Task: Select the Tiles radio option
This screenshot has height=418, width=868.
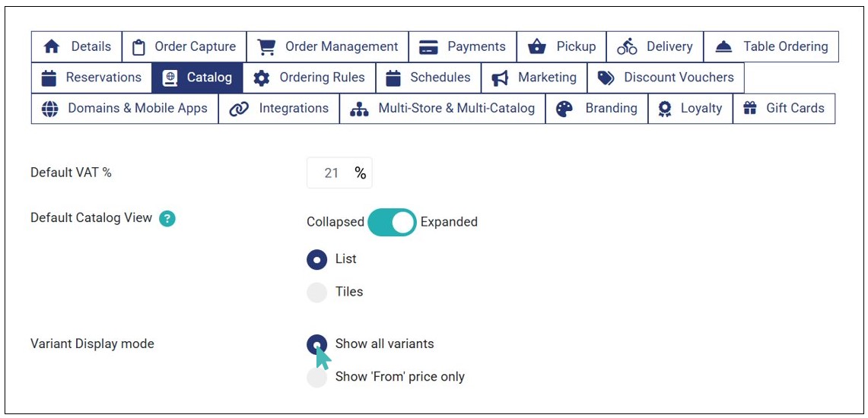Action: point(317,292)
